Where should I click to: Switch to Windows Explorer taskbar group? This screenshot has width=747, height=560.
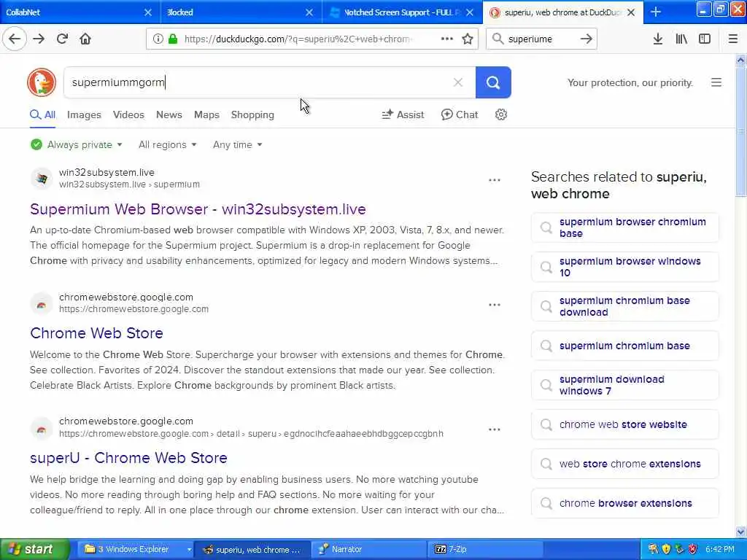point(135,550)
